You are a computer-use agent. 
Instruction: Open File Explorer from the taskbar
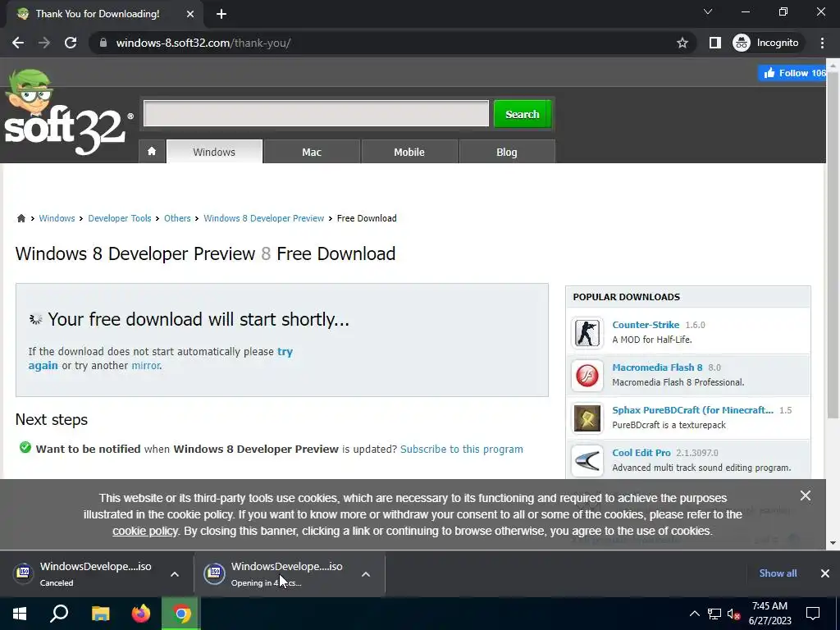click(100, 614)
